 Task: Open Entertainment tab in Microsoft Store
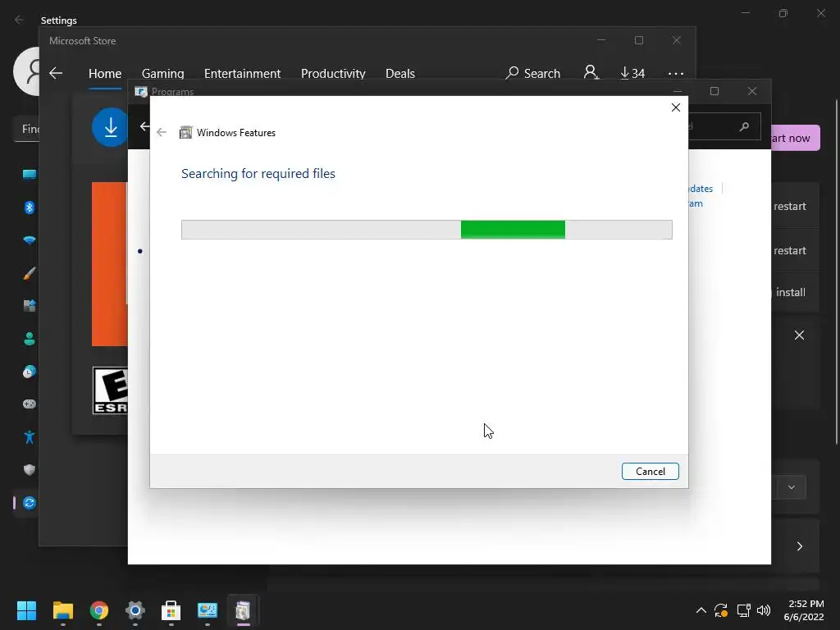pyautogui.click(x=242, y=73)
